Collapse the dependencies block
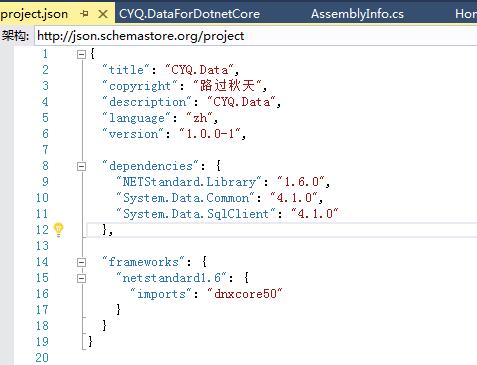This screenshot has height=365, width=477. coord(81,166)
